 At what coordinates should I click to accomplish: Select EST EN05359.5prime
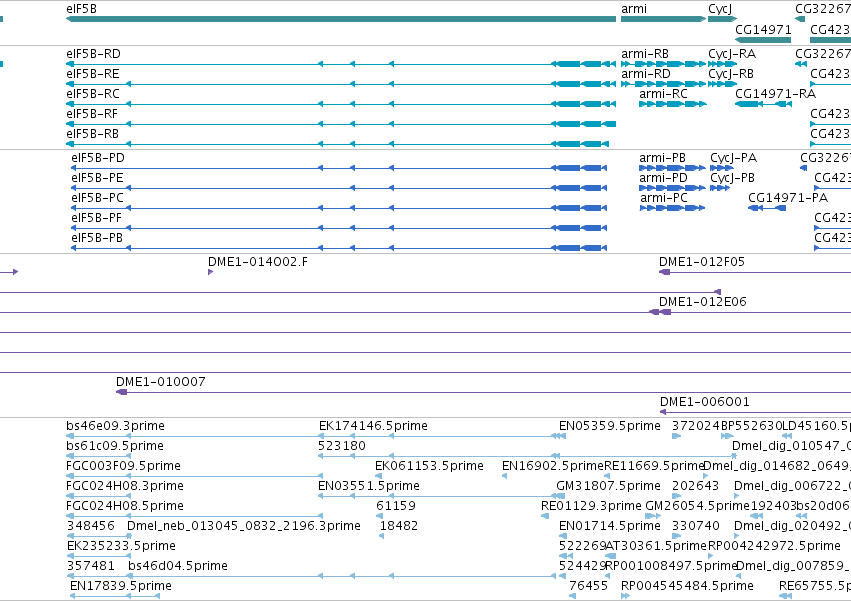pos(610,426)
